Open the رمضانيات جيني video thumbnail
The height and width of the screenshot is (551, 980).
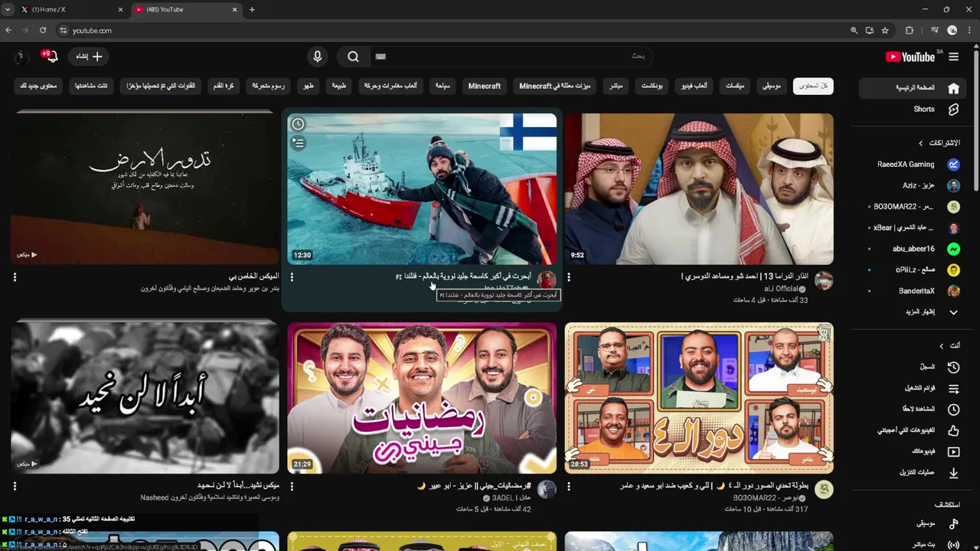click(422, 398)
